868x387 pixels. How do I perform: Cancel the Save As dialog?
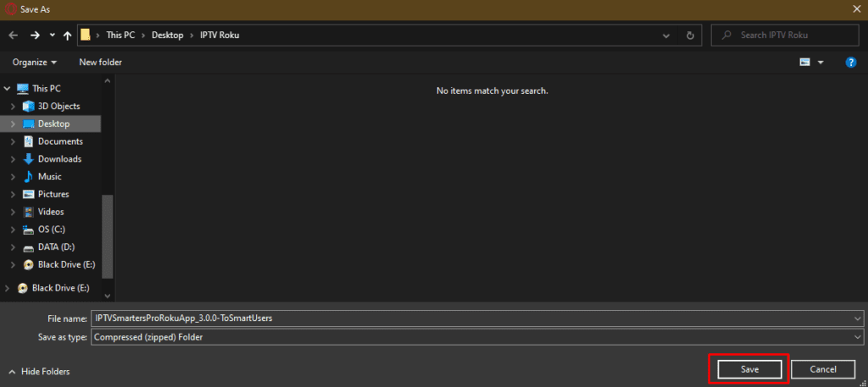click(x=823, y=369)
